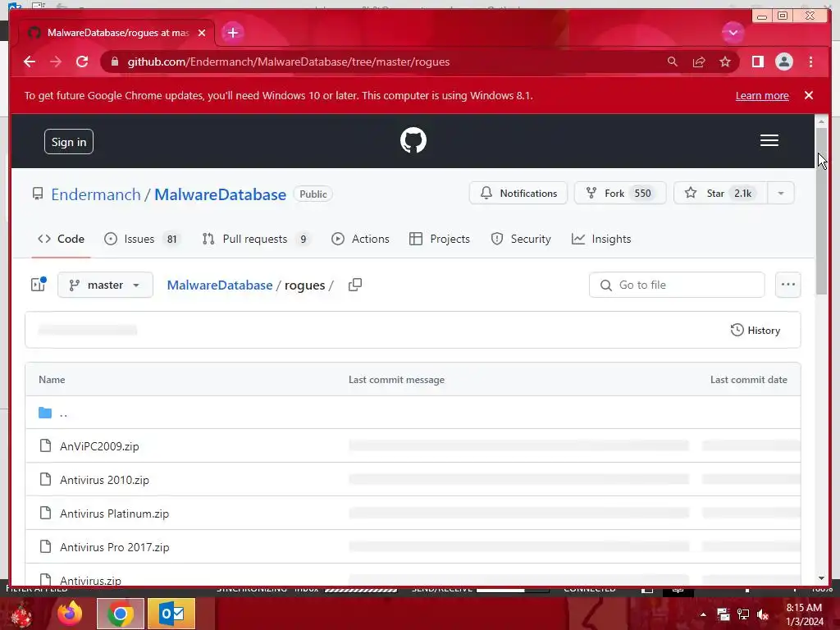This screenshot has width=840, height=630.
Task: Click the address bar URL
Action: [288, 62]
